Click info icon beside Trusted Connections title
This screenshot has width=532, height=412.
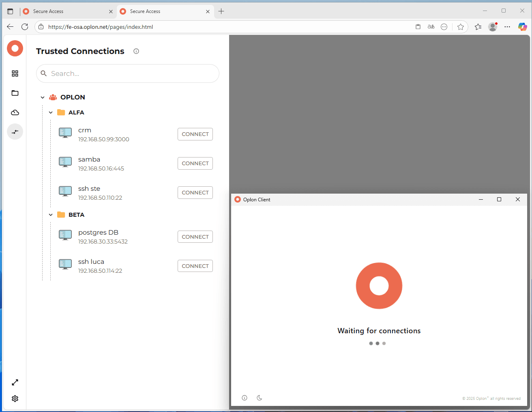pos(136,51)
